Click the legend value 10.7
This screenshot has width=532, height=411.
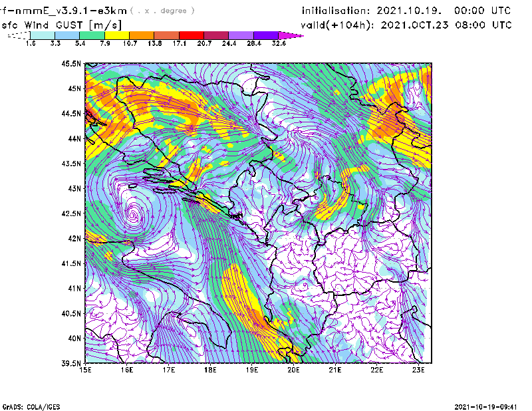pos(130,43)
